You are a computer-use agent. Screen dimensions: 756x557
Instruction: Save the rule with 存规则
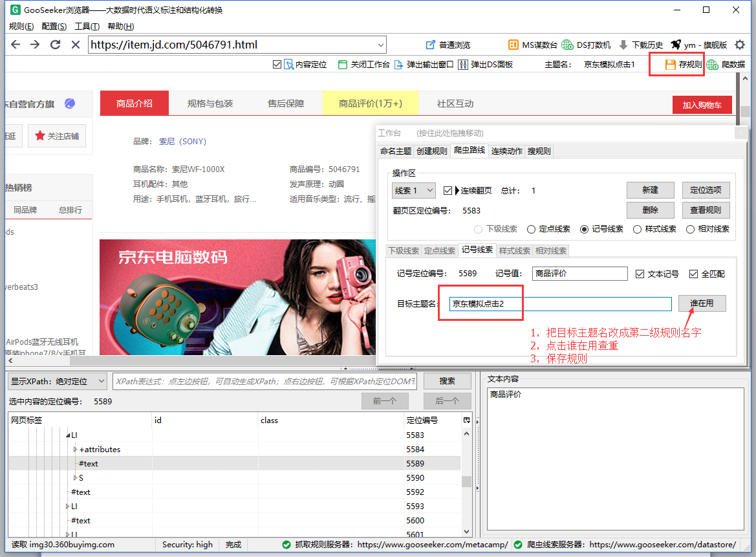pyautogui.click(x=683, y=65)
